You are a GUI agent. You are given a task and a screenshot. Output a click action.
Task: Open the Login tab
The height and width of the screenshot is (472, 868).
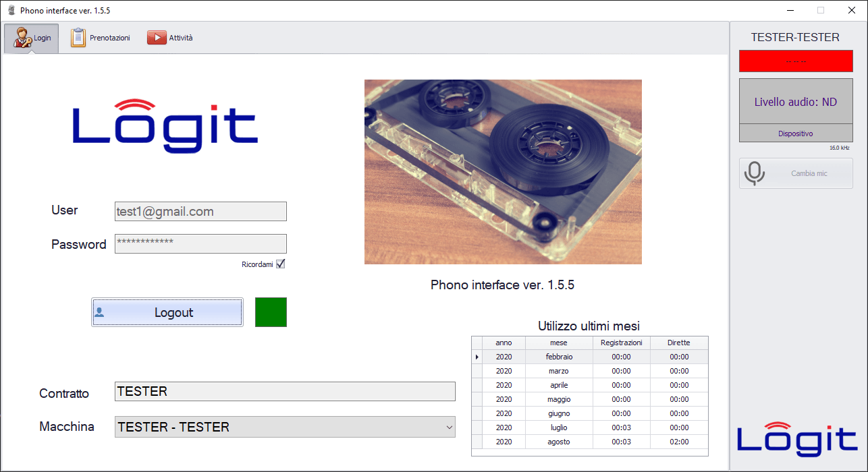tap(32, 38)
